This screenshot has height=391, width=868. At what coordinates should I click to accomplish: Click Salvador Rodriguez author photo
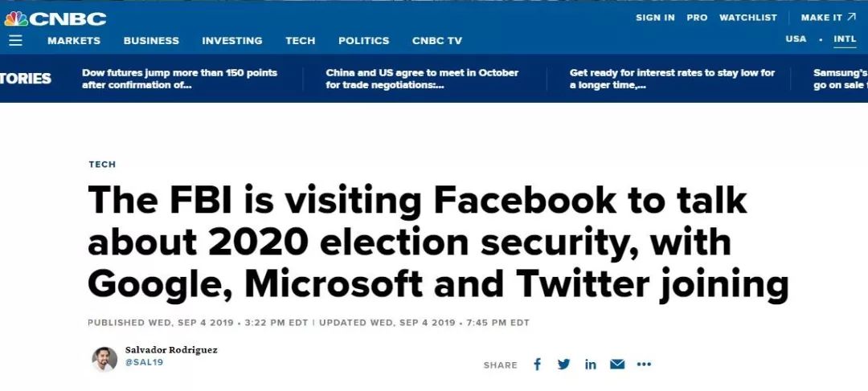coord(104,359)
